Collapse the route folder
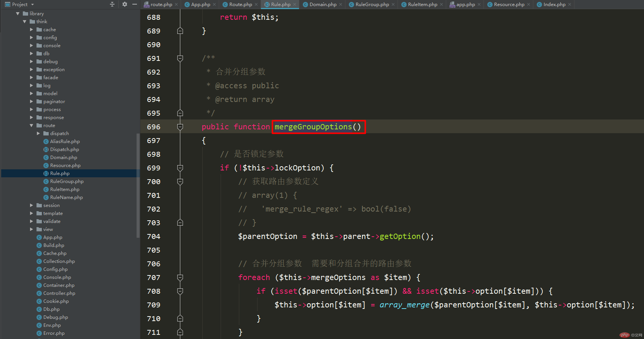Screen dimensions: 644x339 pos(32,126)
